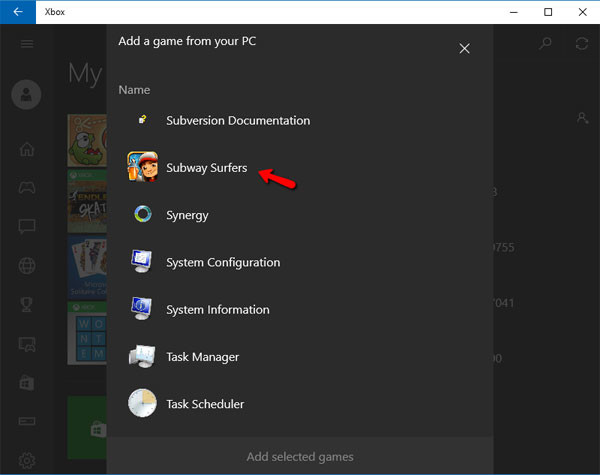Close the Add a game dialog
The height and width of the screenshot is (475, 600).
(464, 49)
